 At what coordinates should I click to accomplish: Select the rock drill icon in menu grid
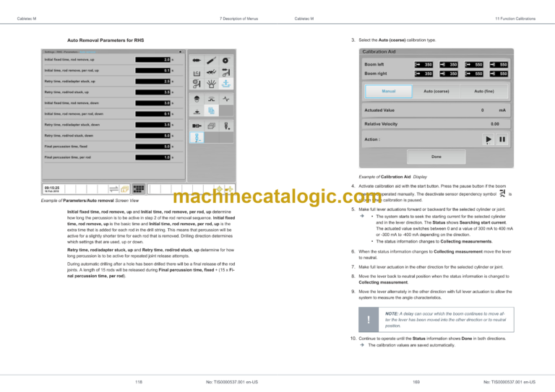pyautogui.click(x=197, y=61)
